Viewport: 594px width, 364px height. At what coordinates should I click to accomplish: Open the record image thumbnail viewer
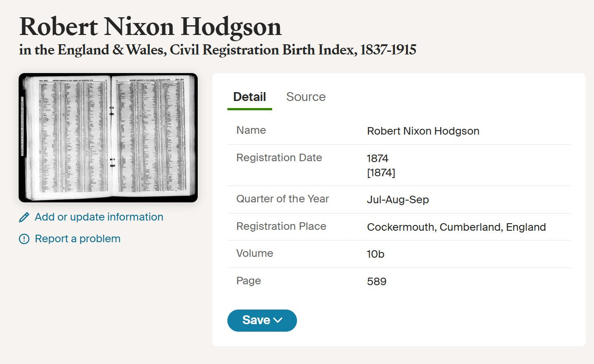tap(108, 137)
